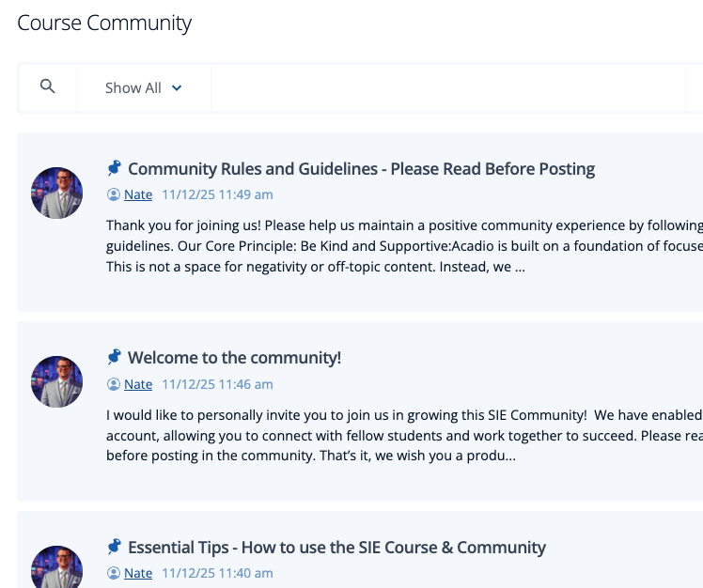Click Nate's avatar on the Community Rules post

(x=57, y=193)
